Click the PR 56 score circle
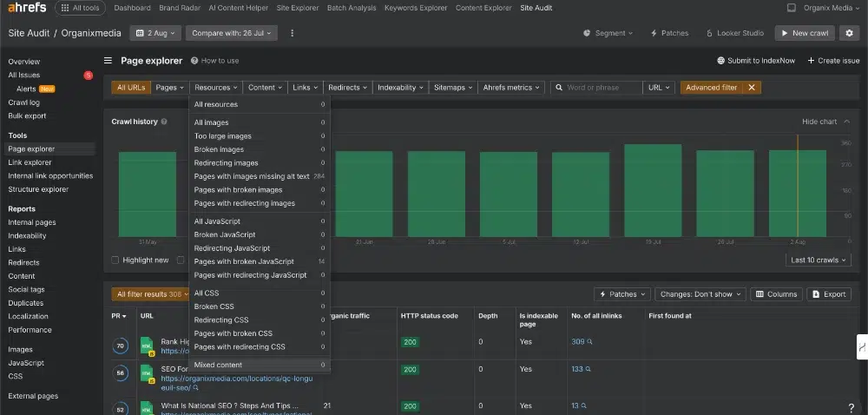The width and height of the screenshot is (868, 415). pos(120,373)
